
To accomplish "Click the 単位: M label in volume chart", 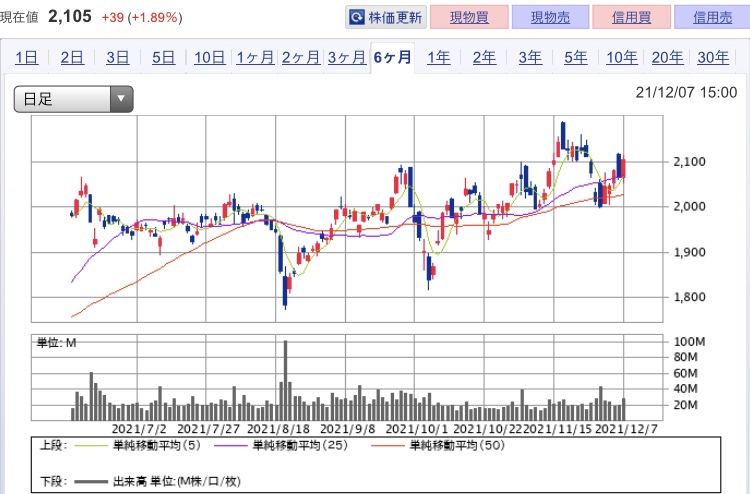I will [x=56, y=342].
